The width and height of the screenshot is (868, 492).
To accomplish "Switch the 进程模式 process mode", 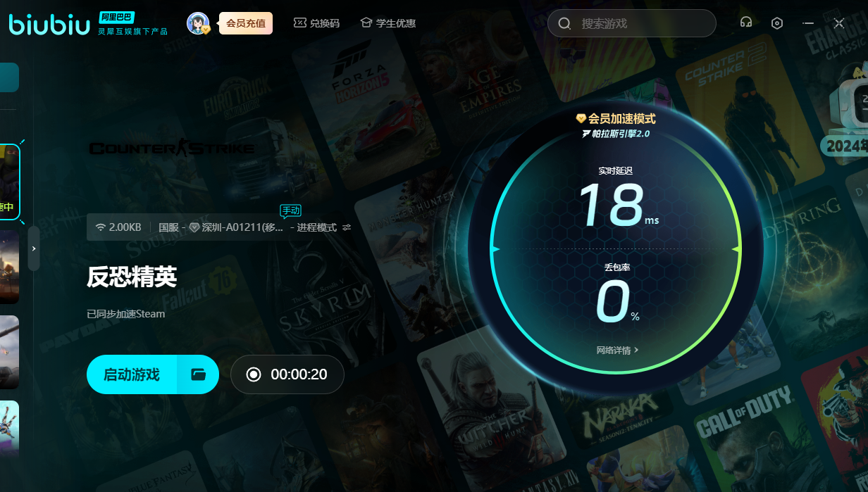I will [316, 227].
